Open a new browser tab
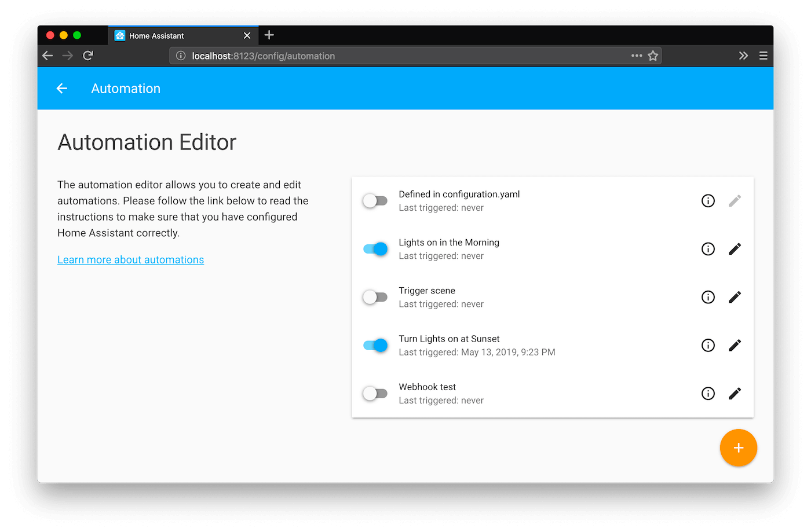 click(x=269, y=34)
